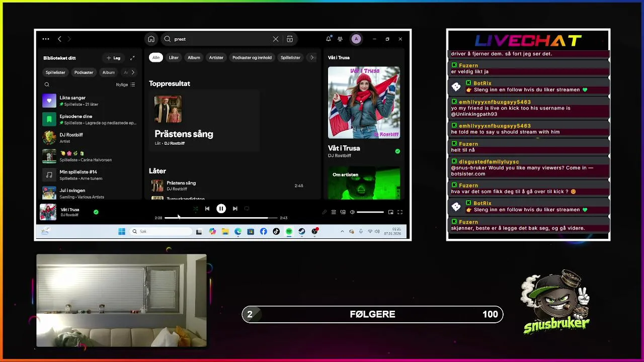Open the Om artisten card

[x=364, y=184]
